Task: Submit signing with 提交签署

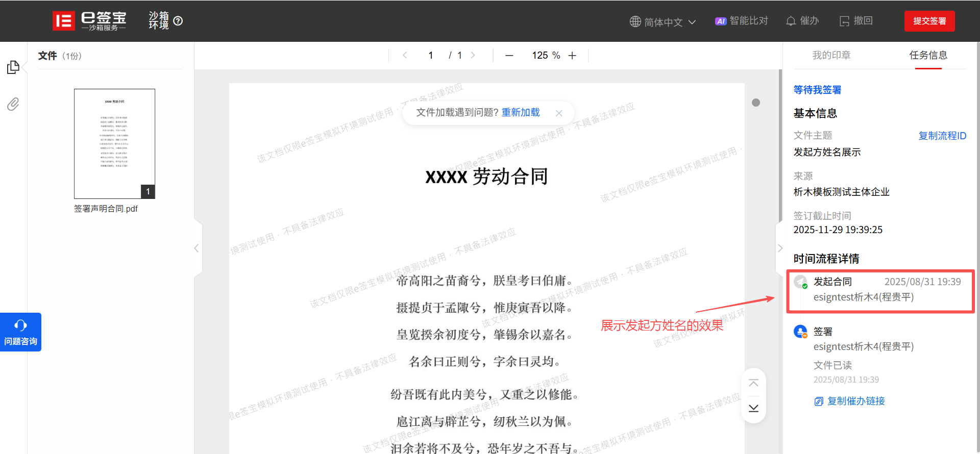Action: (x=929, y=21)
